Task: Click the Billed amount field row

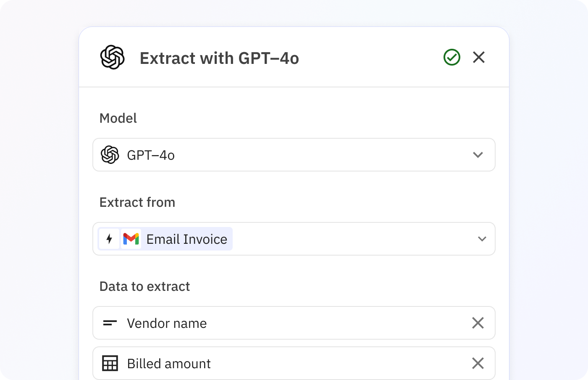Action: [252, 363]
